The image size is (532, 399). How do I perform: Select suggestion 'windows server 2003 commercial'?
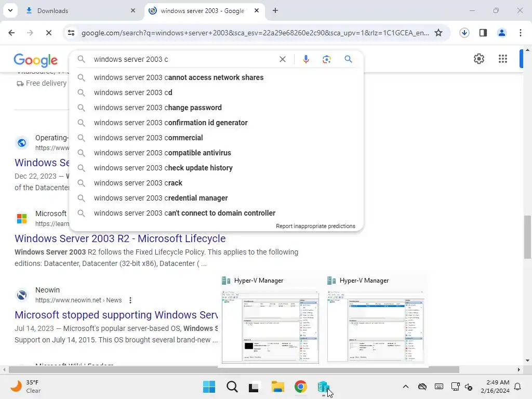pyautogui.click(x=216, y=138)
